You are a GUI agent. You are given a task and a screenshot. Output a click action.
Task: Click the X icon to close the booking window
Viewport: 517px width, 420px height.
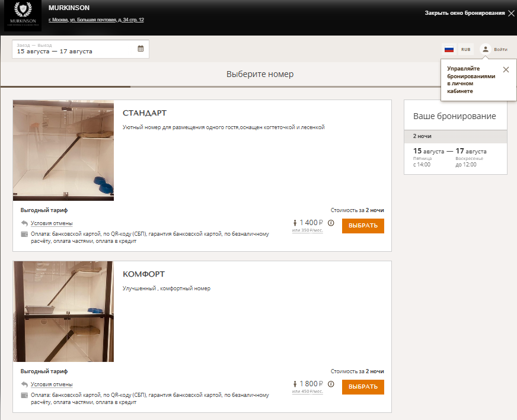coord(511,13)
